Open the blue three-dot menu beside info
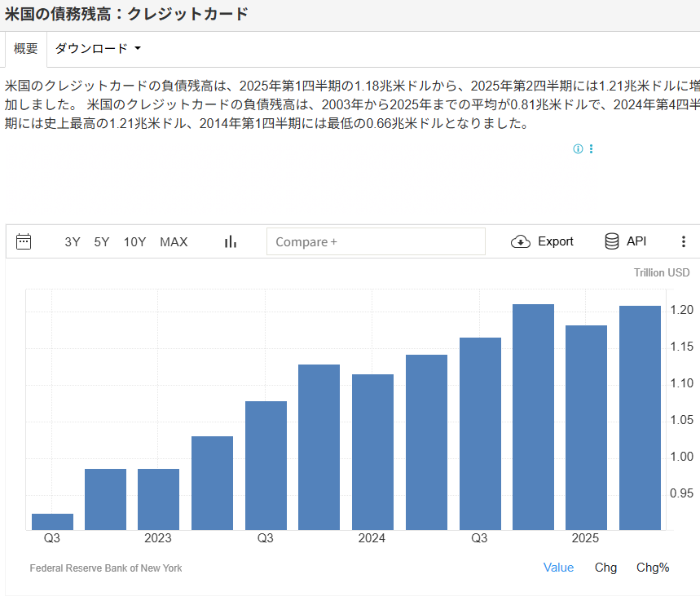 pyautogui.click(x=591, y=148)
